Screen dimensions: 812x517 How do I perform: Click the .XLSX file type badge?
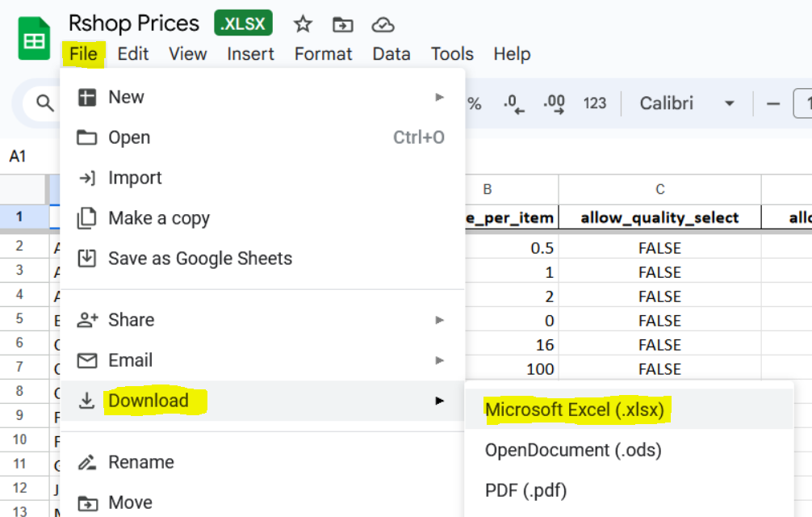pyautogui.click(x=243, y=23)
